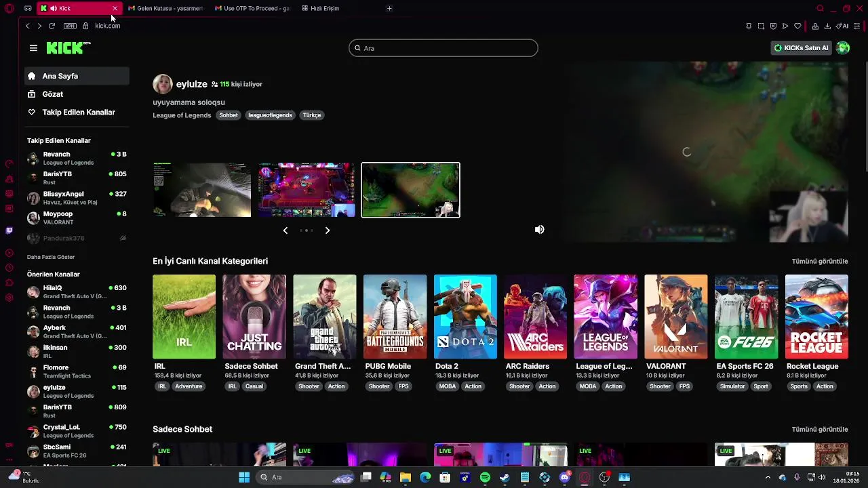This screenshot has width=868, height=488.
Task: Open HilalQ in recommended channels
Action: [77, 291]
